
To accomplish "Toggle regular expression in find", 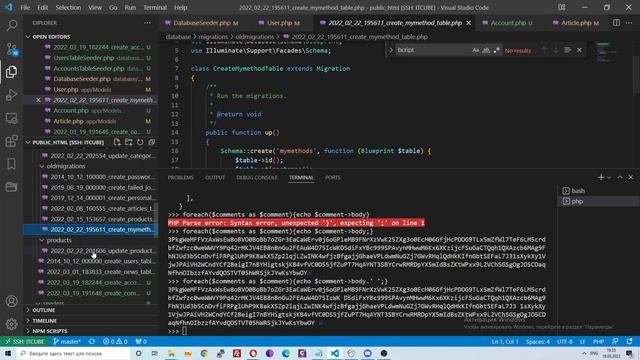I will click(496, 50).
